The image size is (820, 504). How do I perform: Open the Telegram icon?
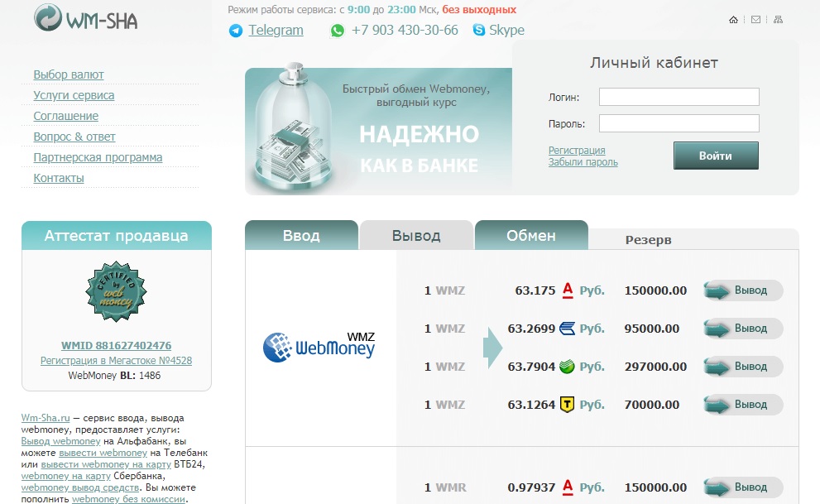[x=236, y=31]
